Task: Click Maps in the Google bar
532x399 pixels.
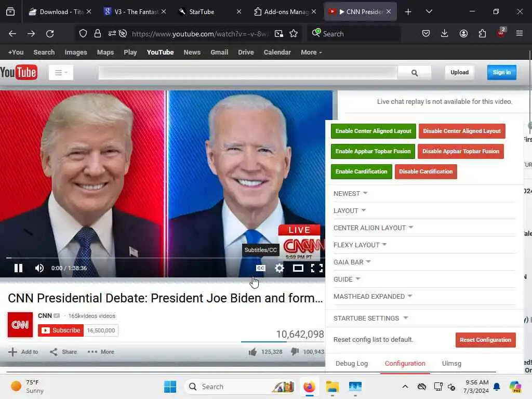Action: point(105,52)
